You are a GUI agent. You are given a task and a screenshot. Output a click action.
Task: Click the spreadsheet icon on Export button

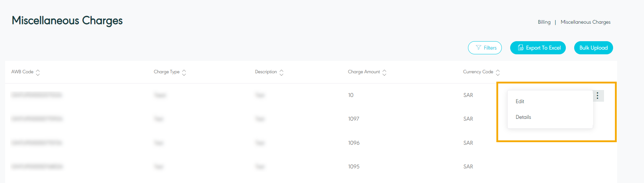click(x=521, y=48)
